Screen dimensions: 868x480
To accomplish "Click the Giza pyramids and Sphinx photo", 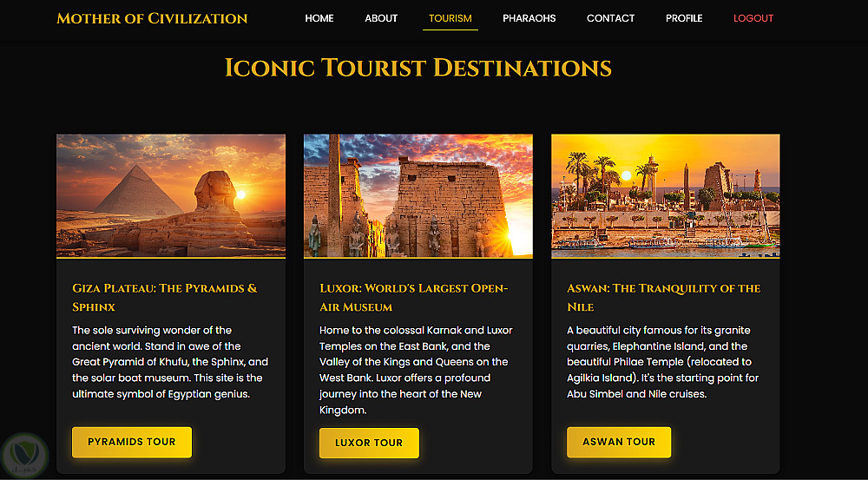I will [x=171, y=195].
